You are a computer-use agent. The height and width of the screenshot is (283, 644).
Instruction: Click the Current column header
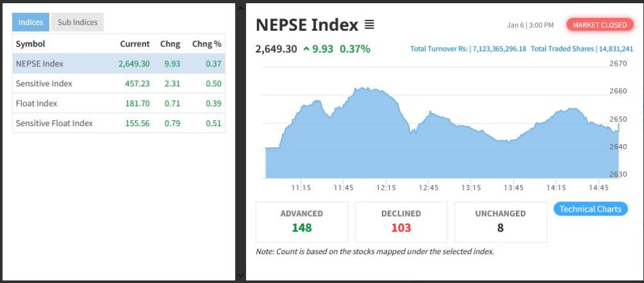pos(135,44)
